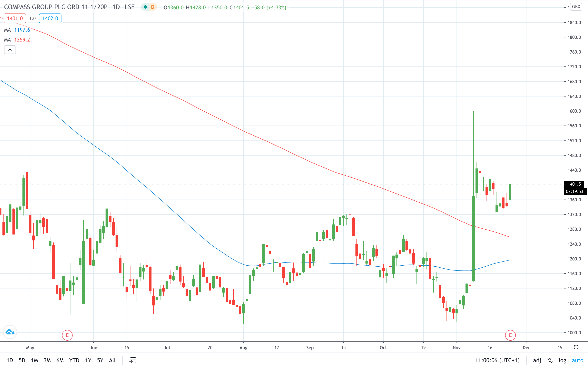This screenshot has height=368, width=588.
Task: Click the close value C1401.5
Action: (239, 8)
